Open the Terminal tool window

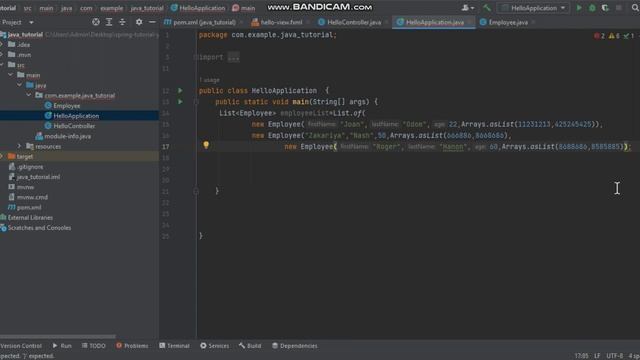click(175, 346)
